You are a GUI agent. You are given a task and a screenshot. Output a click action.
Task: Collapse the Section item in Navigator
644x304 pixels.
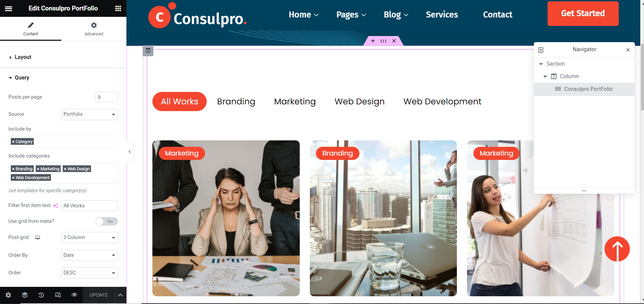(541, 64)
